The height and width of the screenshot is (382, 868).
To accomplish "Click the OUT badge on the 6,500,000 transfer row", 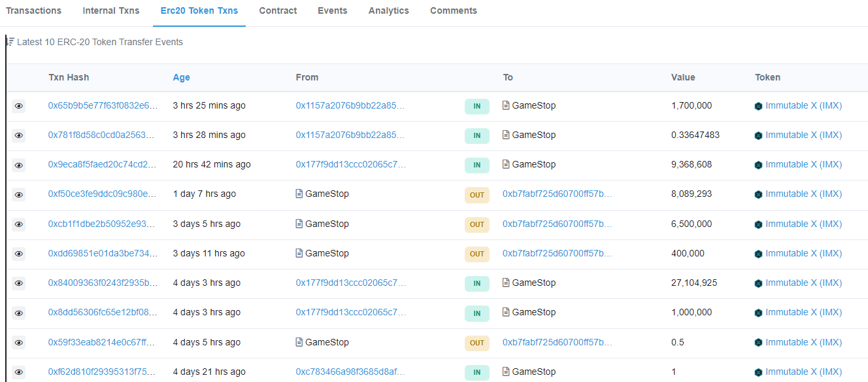I will (x=477, y=224).
